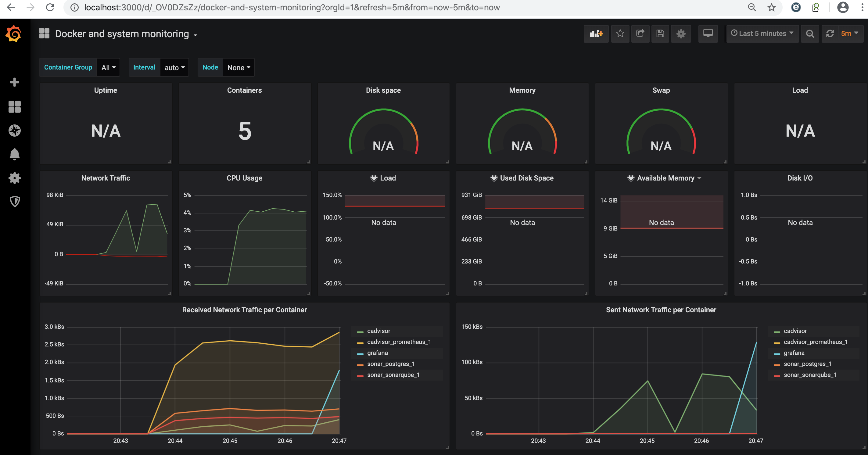This screenshot has height=455, width=868.
Task: Toggle grafana series in Sent Traffic legend
Action: pyautogui.click(x=794, y=353)
